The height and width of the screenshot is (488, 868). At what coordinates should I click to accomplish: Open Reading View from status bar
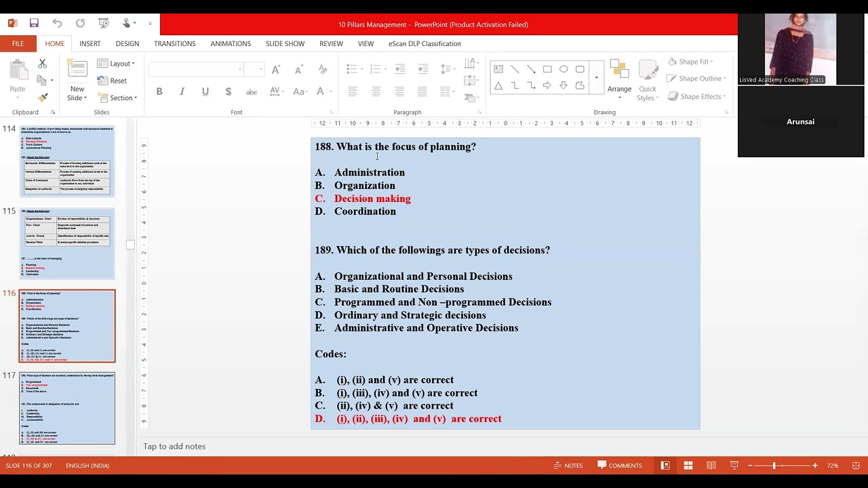tap(711, 465)
